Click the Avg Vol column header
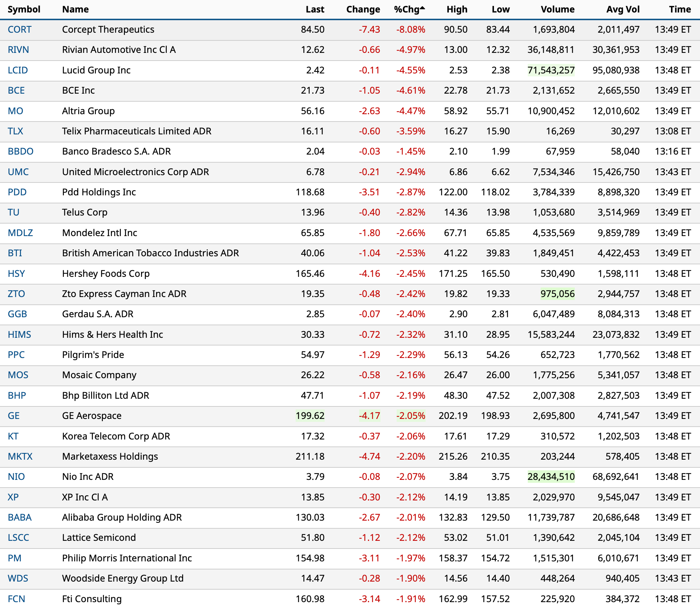 pos(623,10)
